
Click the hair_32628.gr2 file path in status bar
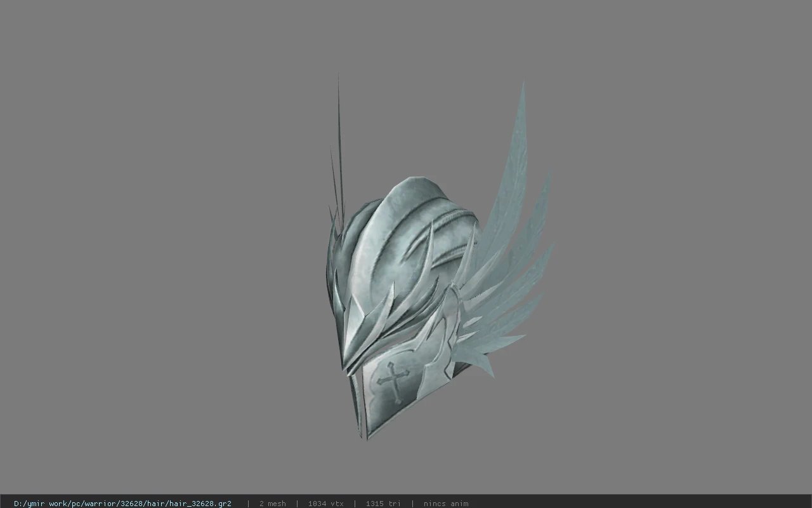tap(122, 504)
